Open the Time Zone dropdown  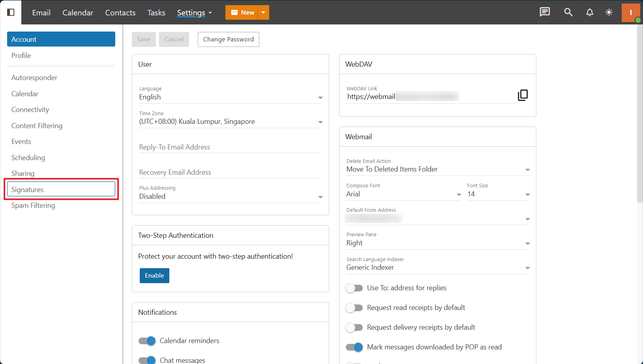(x=231, y=121)
